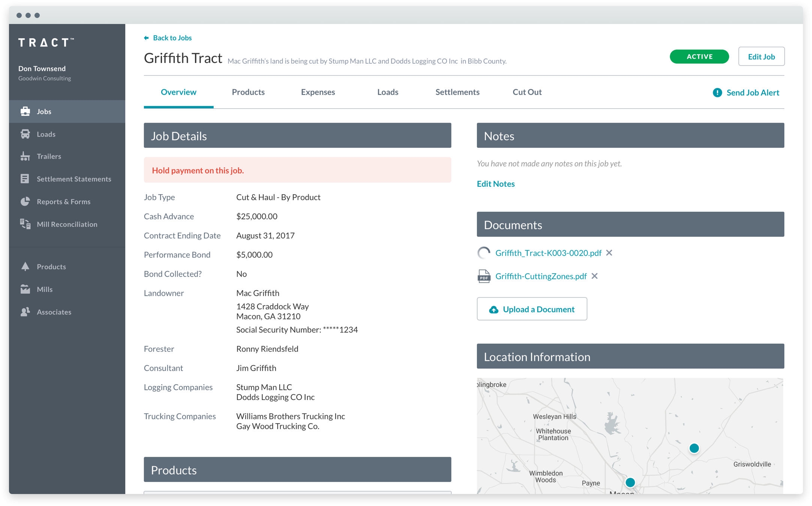This screenshot has height=506, width=812.
Task: Open the Overview tab
Action: 178,92
